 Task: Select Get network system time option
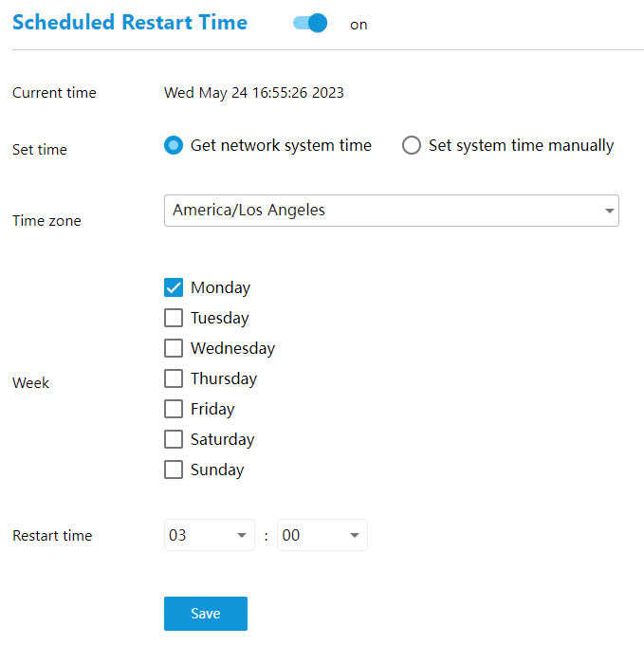point(174,145)
